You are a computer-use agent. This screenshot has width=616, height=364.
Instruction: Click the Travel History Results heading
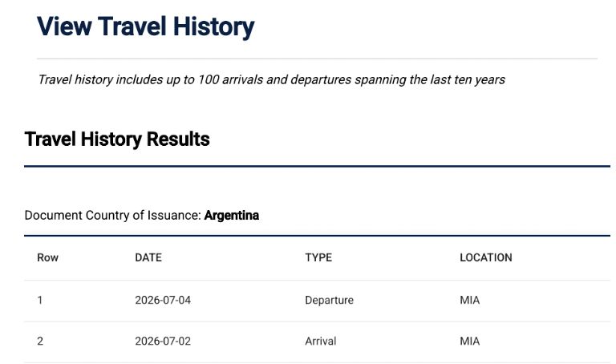point(117,139)
